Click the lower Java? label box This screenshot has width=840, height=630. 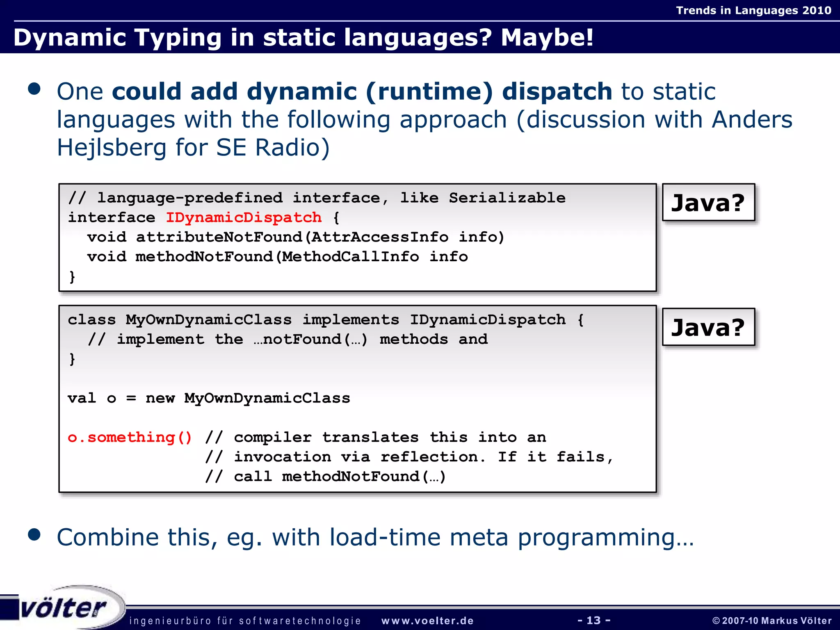[x=708, y=327]
